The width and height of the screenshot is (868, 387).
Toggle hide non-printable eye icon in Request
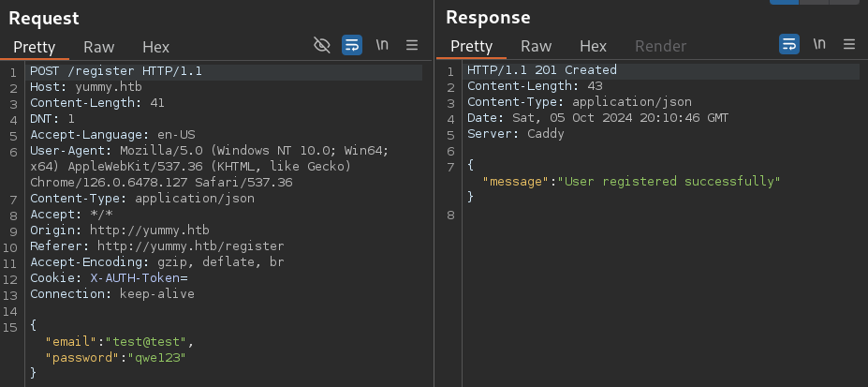321,45
